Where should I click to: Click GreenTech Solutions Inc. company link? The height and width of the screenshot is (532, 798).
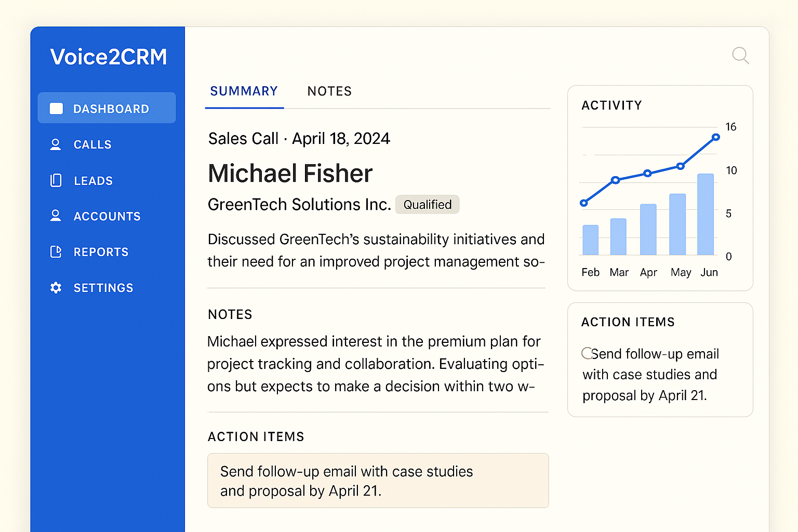click(x=299, y=204)
